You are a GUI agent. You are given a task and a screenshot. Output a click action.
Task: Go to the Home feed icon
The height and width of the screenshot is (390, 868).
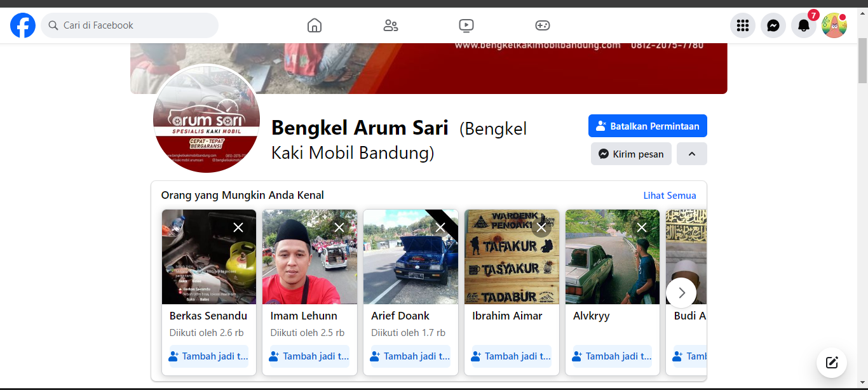click(315, 25)
